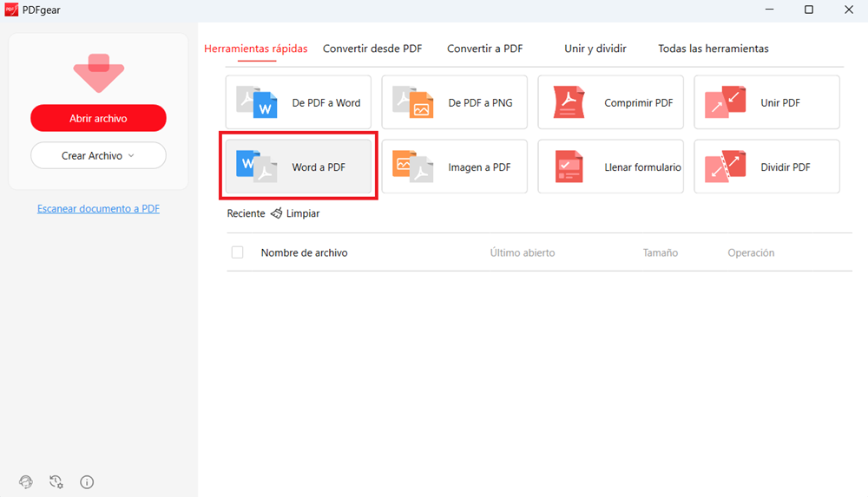868x497 pixels.
Task: Open the Unir PDF tool
Action: pyautogui.click(x=766, y=102)
